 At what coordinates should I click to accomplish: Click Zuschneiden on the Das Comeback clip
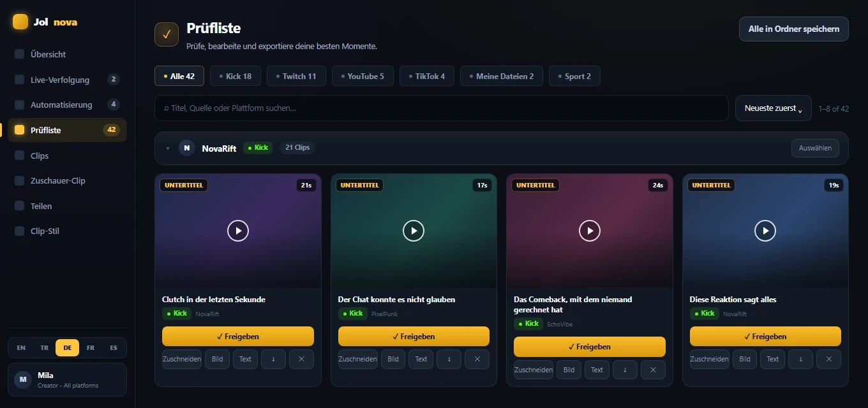(534, 370)
